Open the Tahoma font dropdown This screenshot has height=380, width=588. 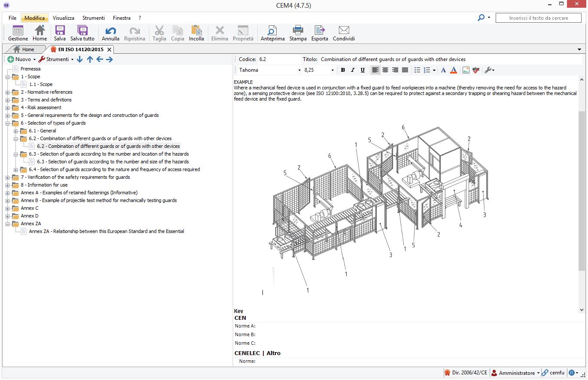[299, 70]
